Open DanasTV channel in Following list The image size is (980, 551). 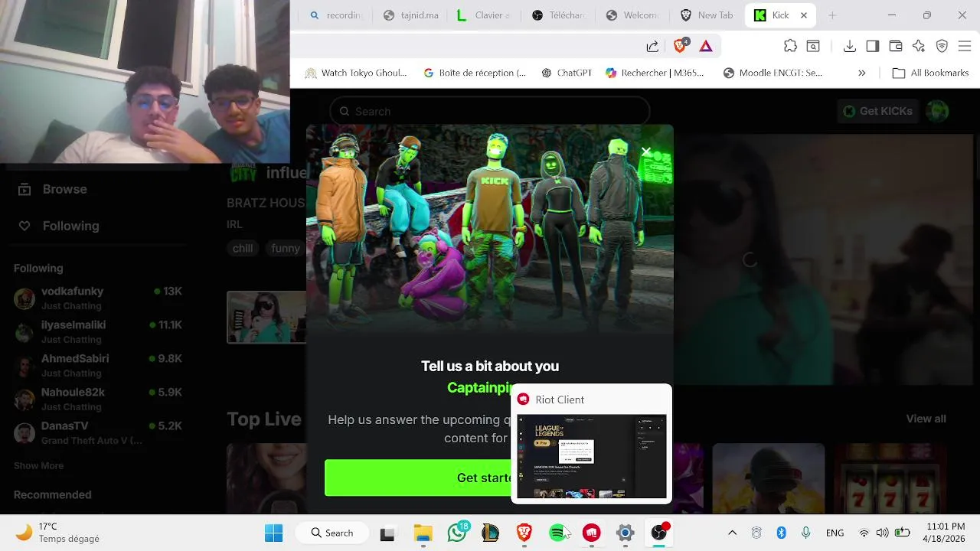pyautogui.click(x=98, y=432)
